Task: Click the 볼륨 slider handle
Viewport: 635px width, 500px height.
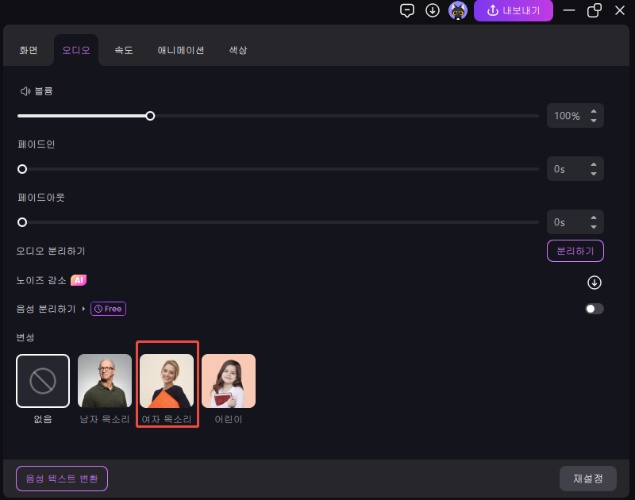Action: pyautogui.click(x=150, y=116)
